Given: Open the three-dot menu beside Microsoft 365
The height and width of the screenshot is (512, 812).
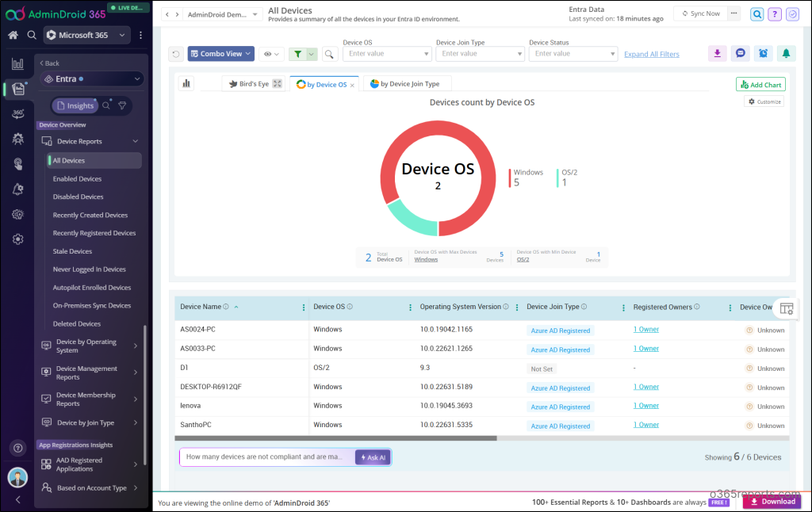Looking at the screenshot, I should [141, 35].
